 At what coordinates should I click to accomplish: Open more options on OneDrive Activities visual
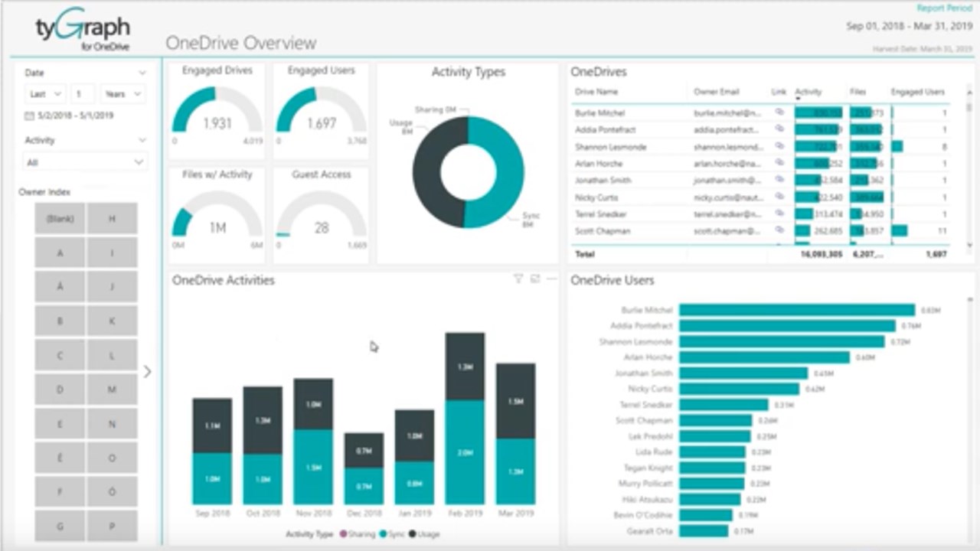(551, 279)
